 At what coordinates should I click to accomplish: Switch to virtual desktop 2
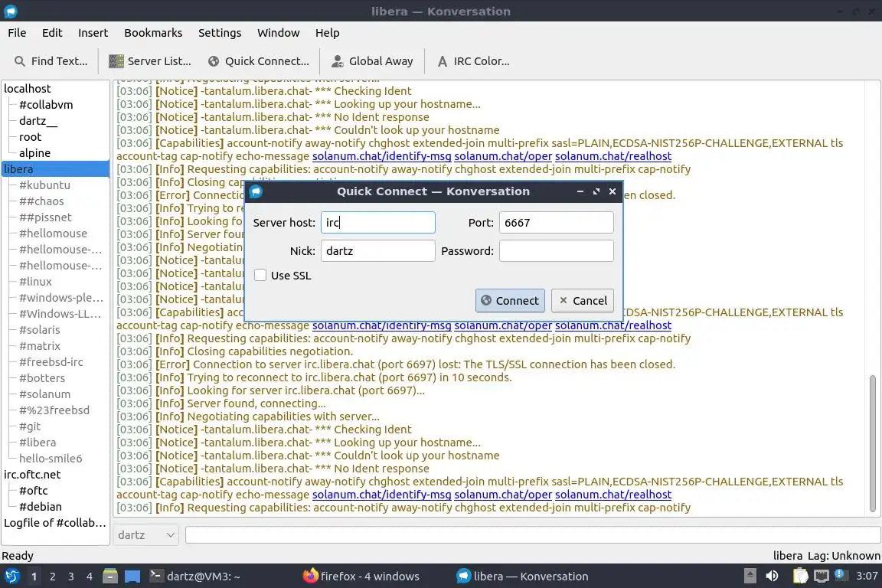click(x=52, y=577)
